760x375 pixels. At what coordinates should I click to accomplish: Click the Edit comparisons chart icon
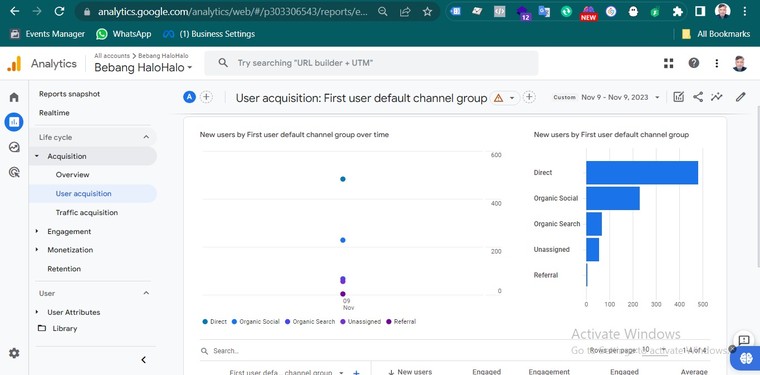679,97
